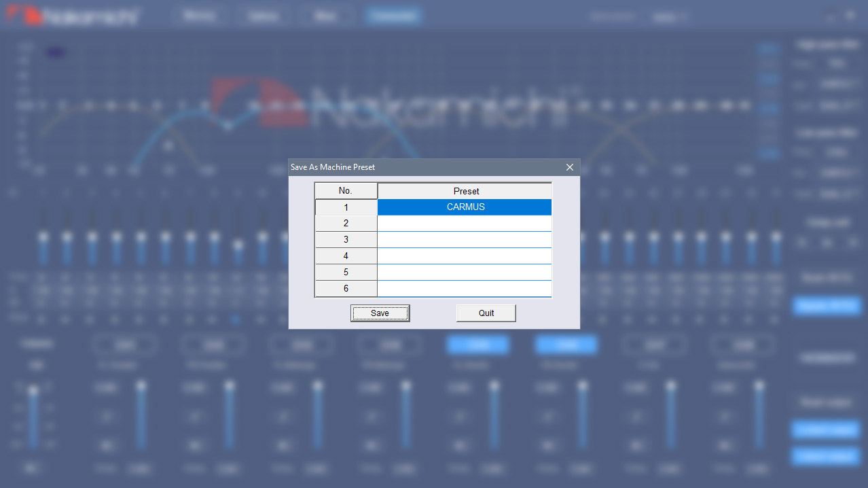
Task: Click row number 3 in the No. column
Action: [x=346, y=240]
